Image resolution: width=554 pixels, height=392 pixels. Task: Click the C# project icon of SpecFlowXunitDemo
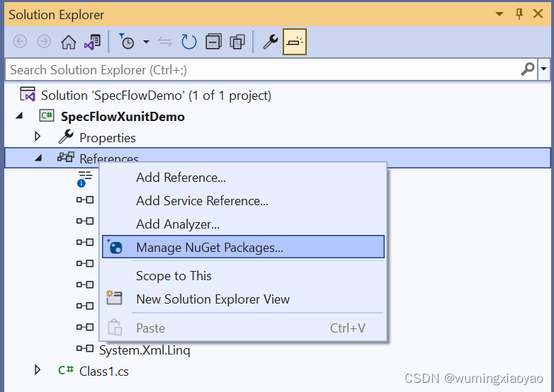pos(47,116)
